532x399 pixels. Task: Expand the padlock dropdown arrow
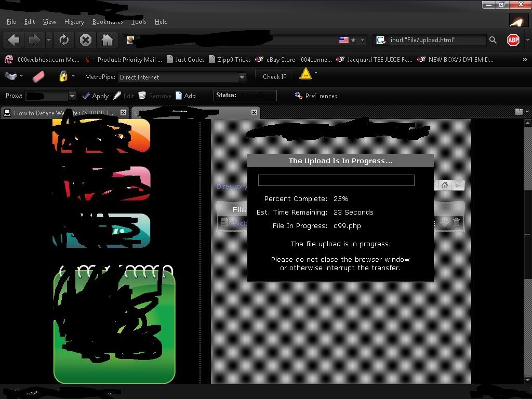(73, 76)
